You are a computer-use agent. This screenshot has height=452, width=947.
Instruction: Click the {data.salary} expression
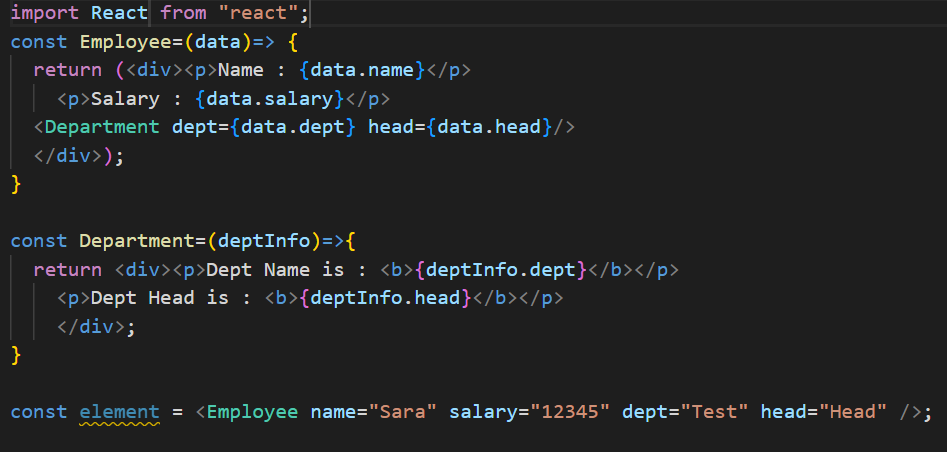269,98
